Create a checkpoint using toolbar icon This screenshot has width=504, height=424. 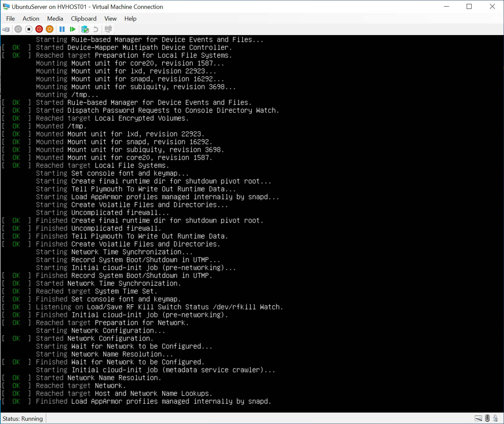tap(85, 29)
